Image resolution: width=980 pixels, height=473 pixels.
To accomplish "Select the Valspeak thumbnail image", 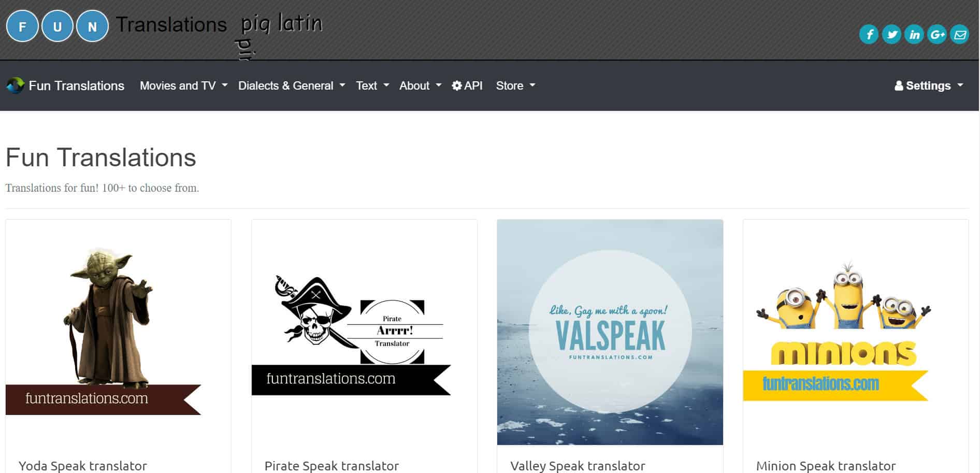I will pos(610,332).
